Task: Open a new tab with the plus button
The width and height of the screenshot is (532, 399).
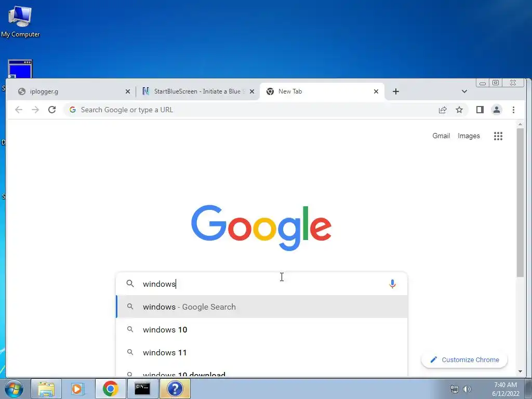Action: click(395, 91)
